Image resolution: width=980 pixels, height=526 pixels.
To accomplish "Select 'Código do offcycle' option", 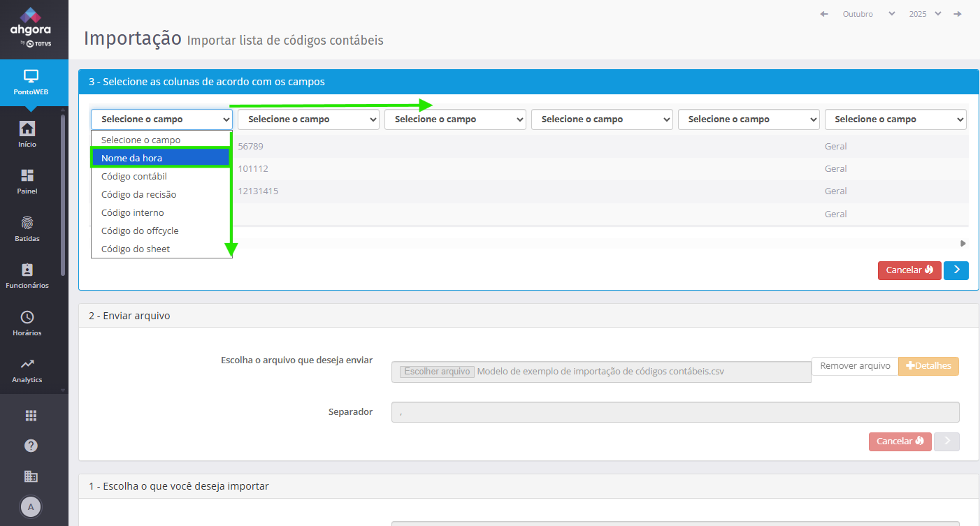I will (161, 231).
